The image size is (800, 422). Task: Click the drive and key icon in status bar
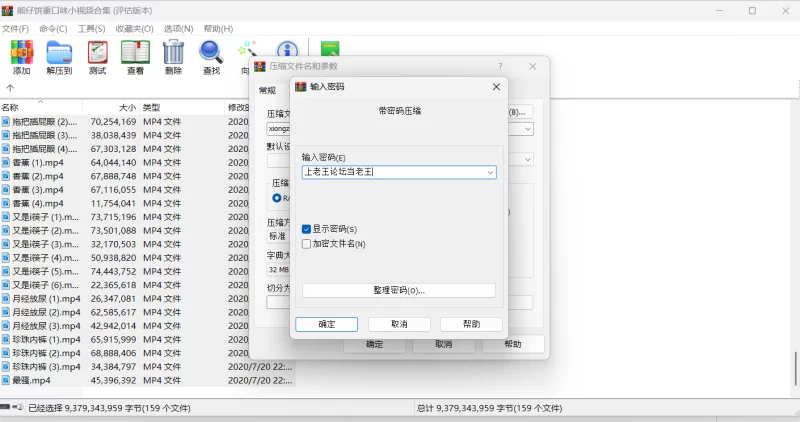12,407
